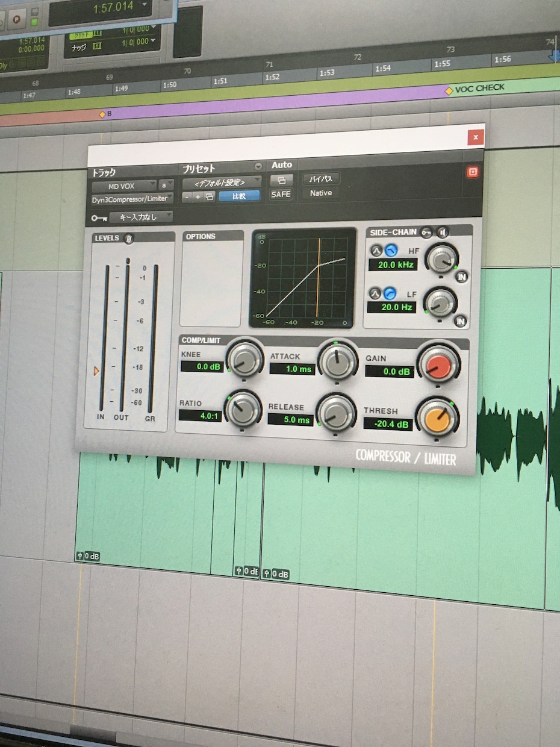Adjust the red GAIN knob

439,365
